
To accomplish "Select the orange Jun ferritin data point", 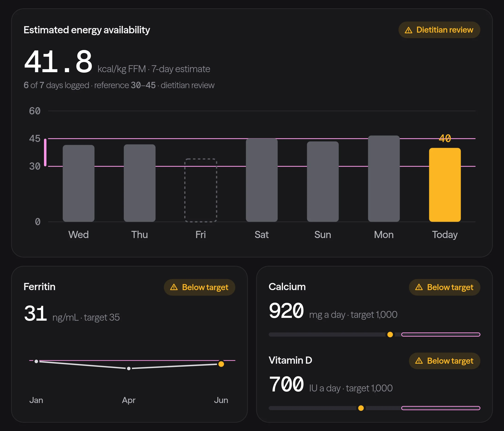I will click(x=221, y=364).
